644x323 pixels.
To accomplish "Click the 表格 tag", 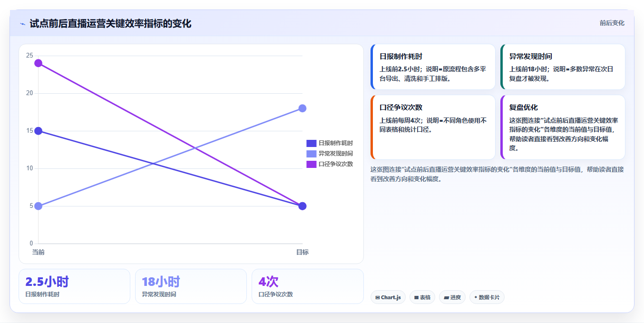I will click(422, 297).
